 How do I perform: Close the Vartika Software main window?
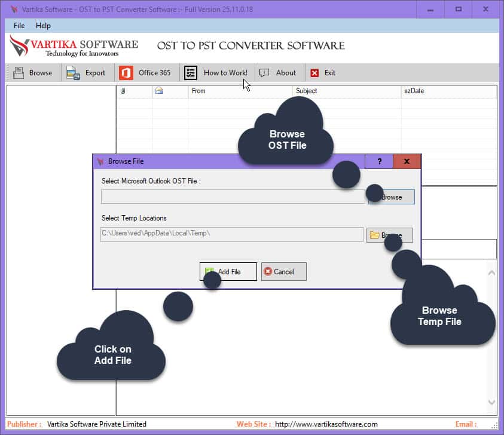pos(485,10)
